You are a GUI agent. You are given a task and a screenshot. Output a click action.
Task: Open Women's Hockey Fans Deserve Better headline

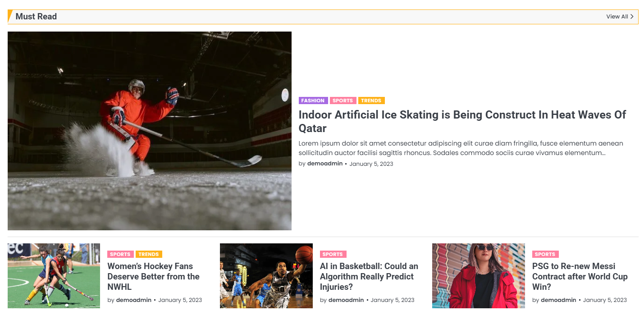tap(153, 276)
